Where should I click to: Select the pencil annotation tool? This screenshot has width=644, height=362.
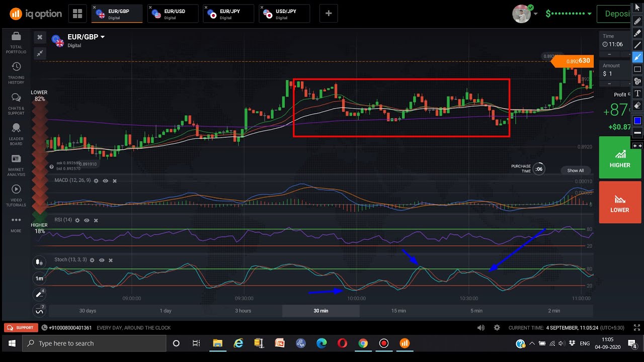[x=637, y=21]
